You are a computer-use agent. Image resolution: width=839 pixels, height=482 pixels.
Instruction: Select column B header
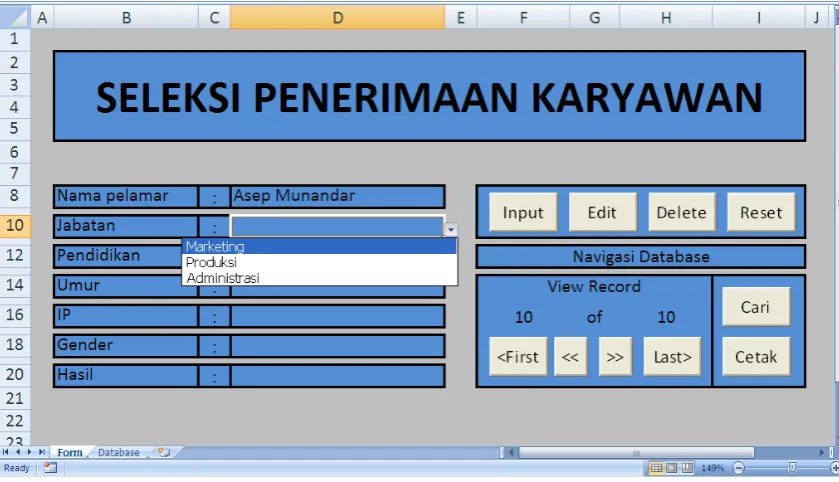(126, 18)
